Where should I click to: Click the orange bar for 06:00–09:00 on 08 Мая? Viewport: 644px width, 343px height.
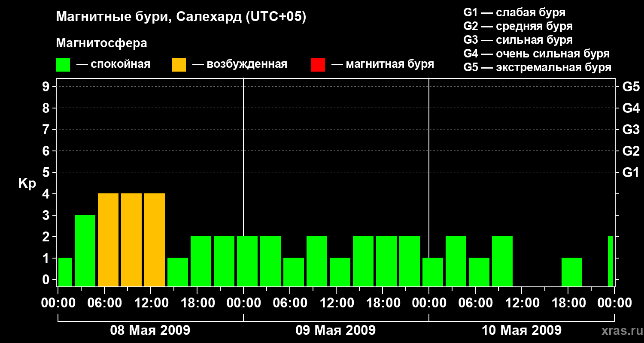click(108, 240)
